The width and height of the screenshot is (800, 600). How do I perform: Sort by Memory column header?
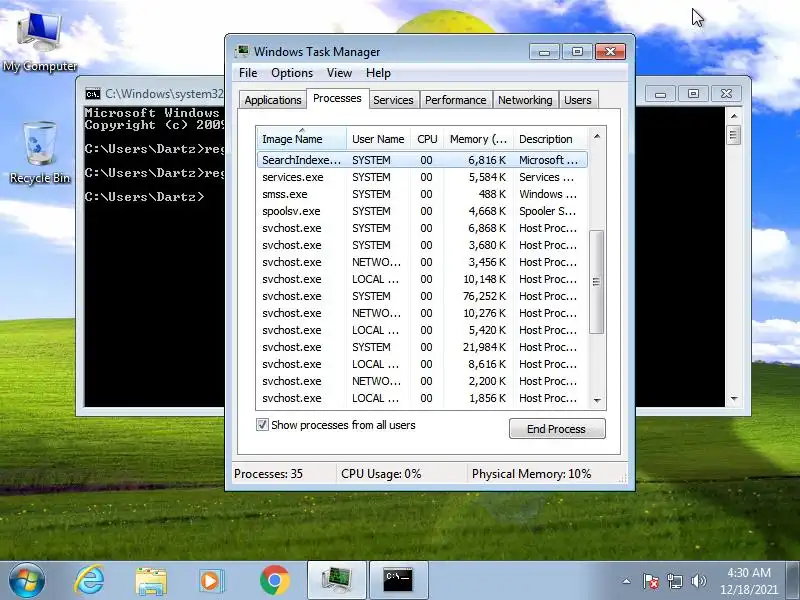click(x=478, y=139)
